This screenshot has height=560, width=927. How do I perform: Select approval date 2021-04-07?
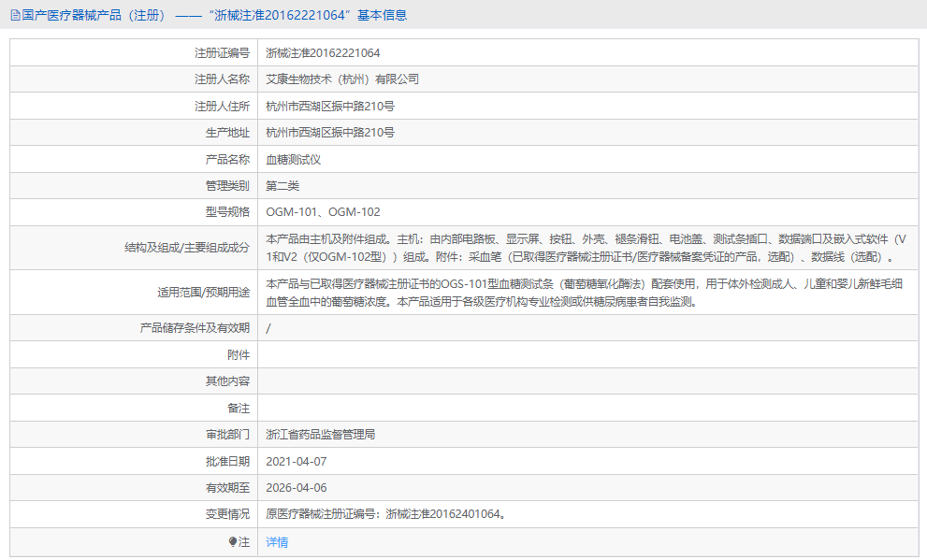[x=297, y=462]
